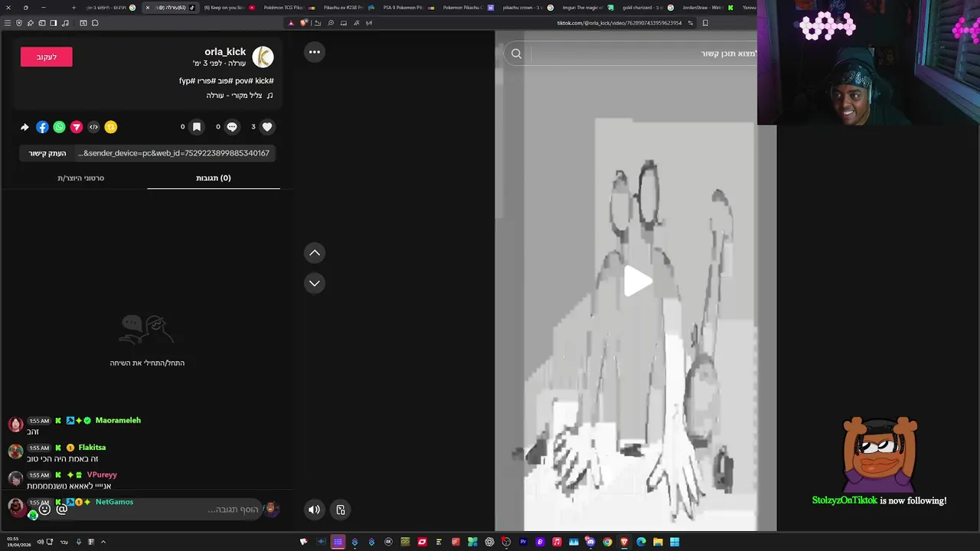Copy the video link with העתק קישור
This screenshot has width=980, height=551.
47,153
